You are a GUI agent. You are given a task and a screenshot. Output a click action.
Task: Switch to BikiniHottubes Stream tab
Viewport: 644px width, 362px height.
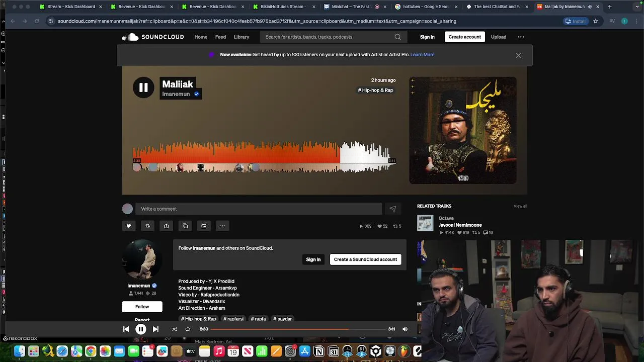284,7
